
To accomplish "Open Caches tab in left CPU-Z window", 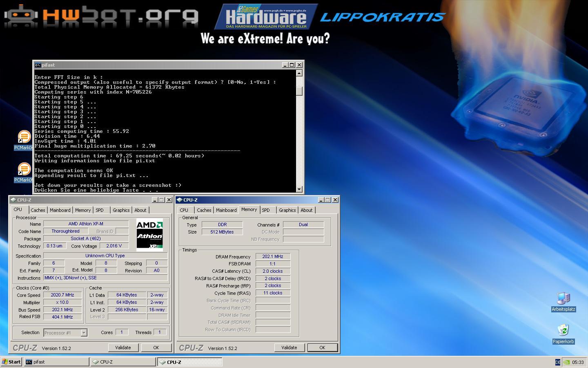I will click(x=38, y=210).
